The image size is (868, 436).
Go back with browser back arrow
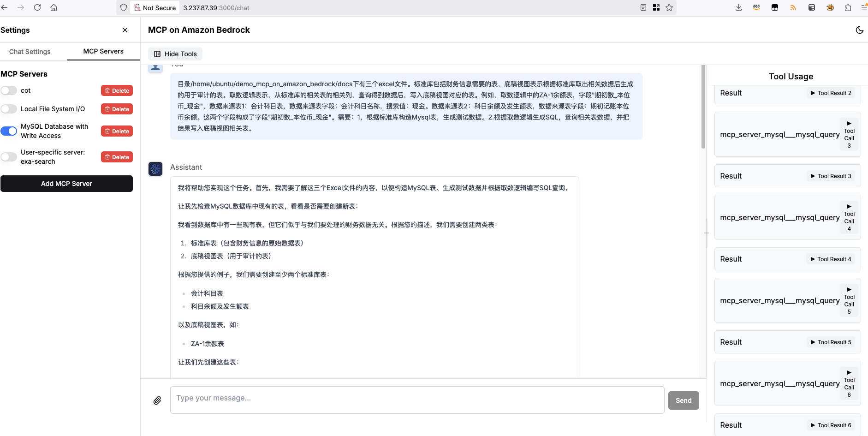click(5, 7)
